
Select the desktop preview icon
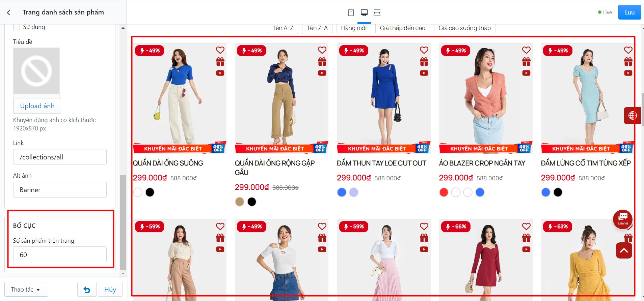click(x=364, y=13)
